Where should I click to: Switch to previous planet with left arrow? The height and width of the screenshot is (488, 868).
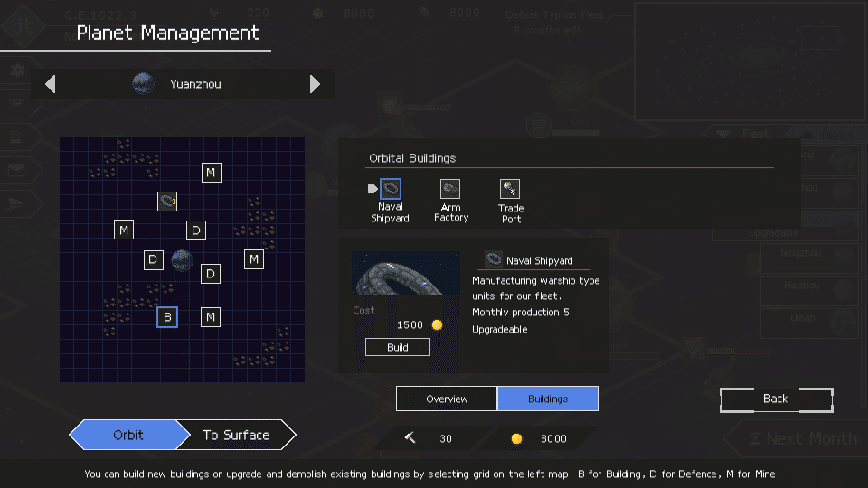pos(51,84)
